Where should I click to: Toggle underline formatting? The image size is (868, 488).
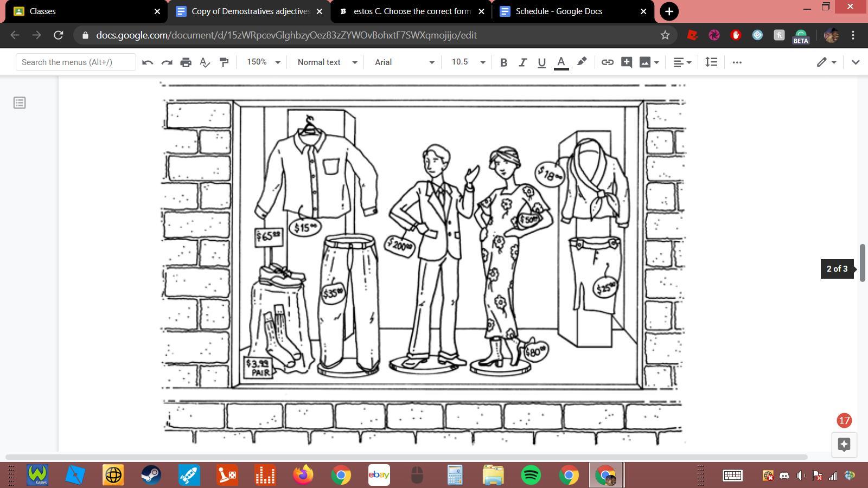pos(541,62)
